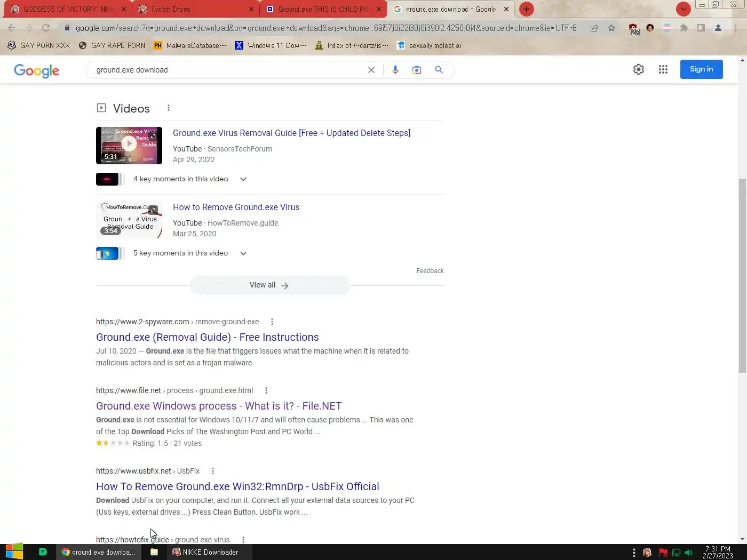The width and height of the screenshot is (747, 560).
Task: Click the browser back arrow
Action: (x=12, y=28)
